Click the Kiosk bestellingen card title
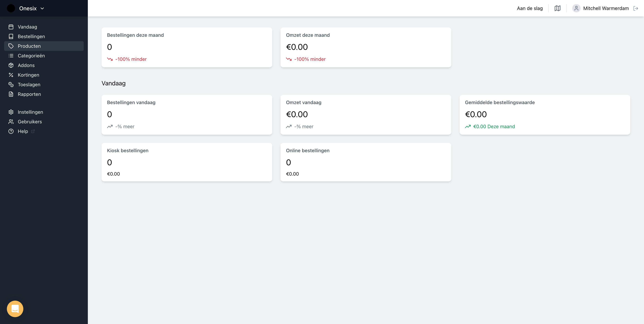The image size is (644, 324). [127, 151]
